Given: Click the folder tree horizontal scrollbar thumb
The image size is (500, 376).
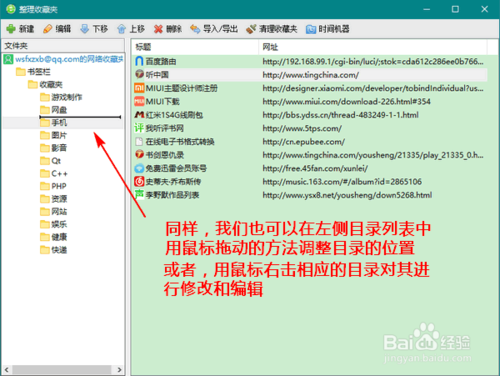Looking at the screenshot, I should 62,369.
